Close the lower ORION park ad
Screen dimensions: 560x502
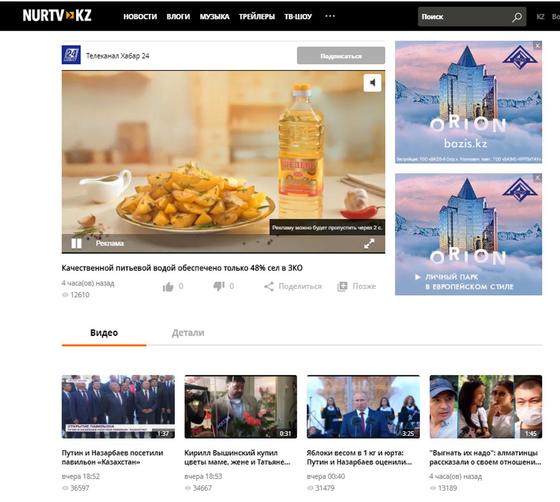pos(538,177)
